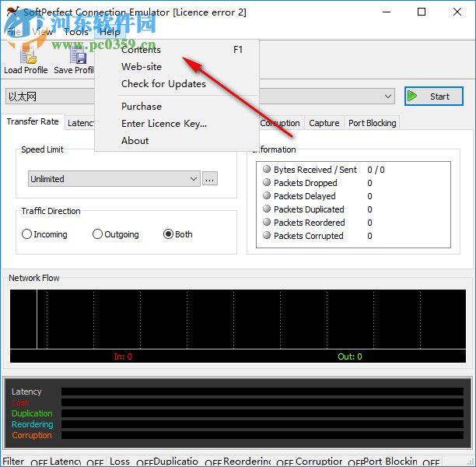The image size is (476, 467).
Task: Minimize the Connection Emulator window
Action: pyautogui.click(x=387, y=12)
